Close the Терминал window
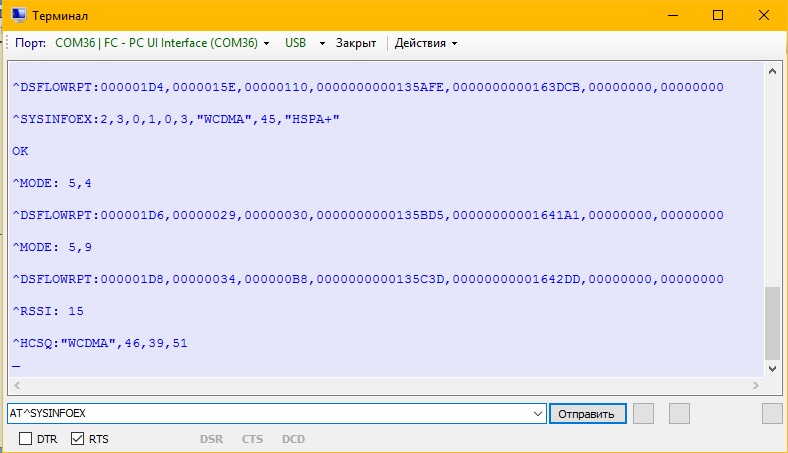The width and height of the screenshot is (788, 453). 764,16
